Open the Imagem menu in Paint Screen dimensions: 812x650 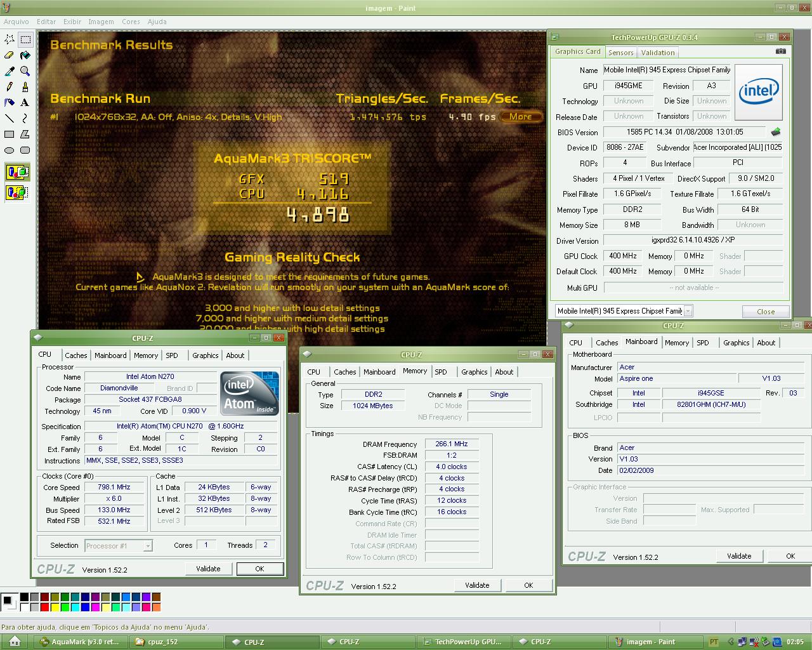[x=101, y=22]
